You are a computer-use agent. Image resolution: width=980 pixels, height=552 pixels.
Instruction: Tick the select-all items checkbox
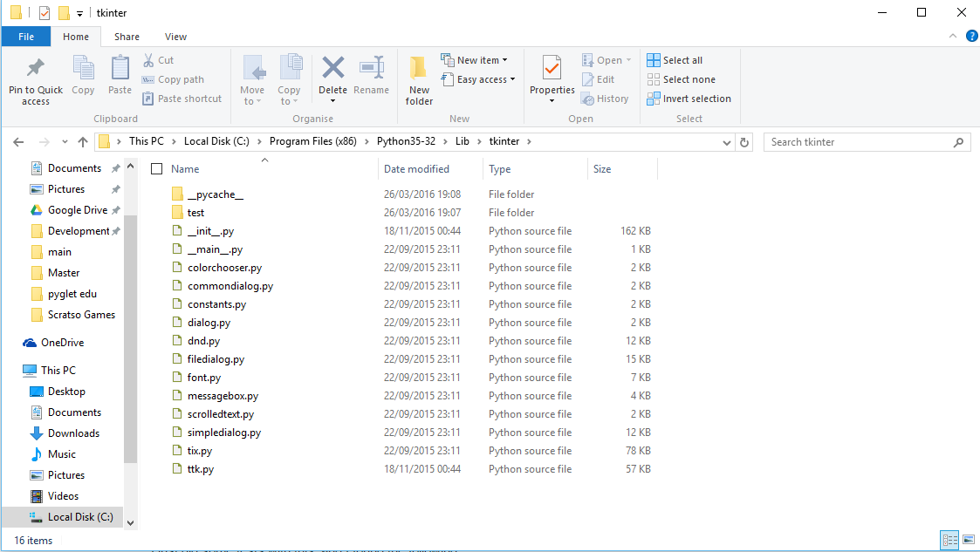coord(157,168)
